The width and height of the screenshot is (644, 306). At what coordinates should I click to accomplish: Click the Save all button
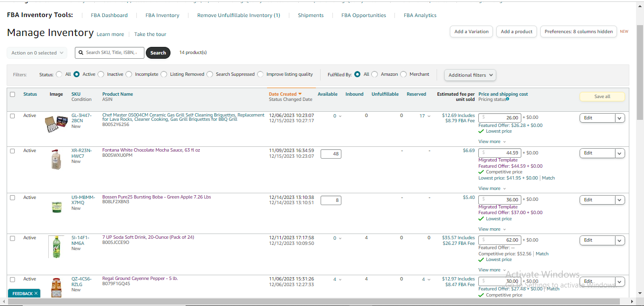(x=602, y=97)
